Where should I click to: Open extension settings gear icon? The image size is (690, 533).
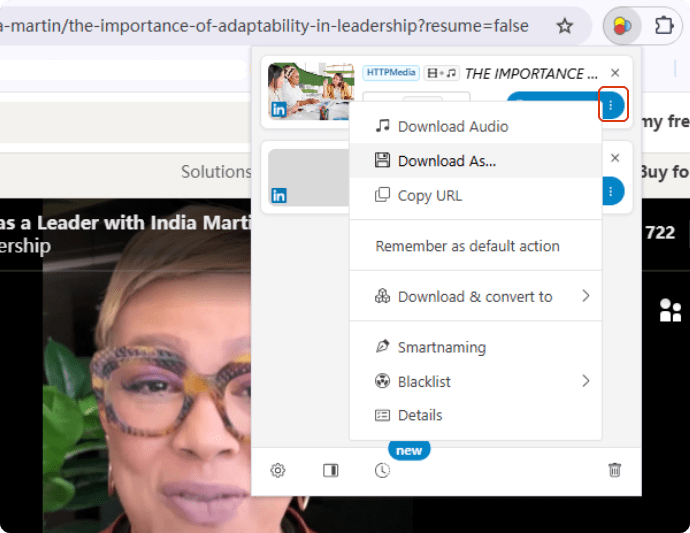click(278, 470)
